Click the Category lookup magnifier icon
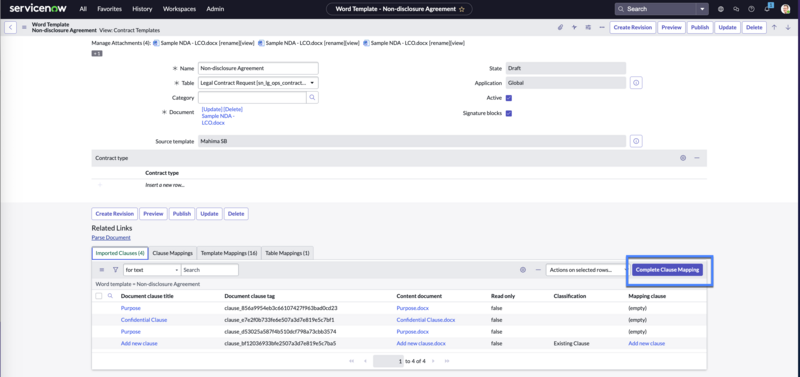The height and width of the screenshot is (377, 800). click(312, 97)
